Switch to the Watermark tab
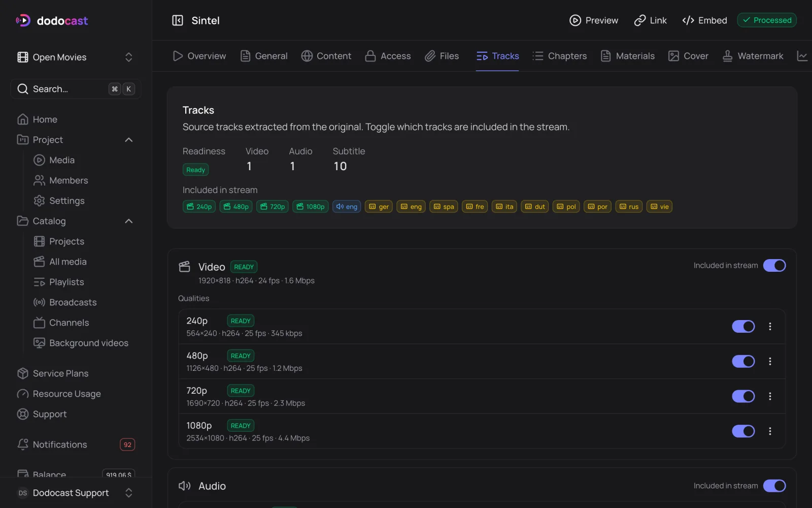 (753, 56)
